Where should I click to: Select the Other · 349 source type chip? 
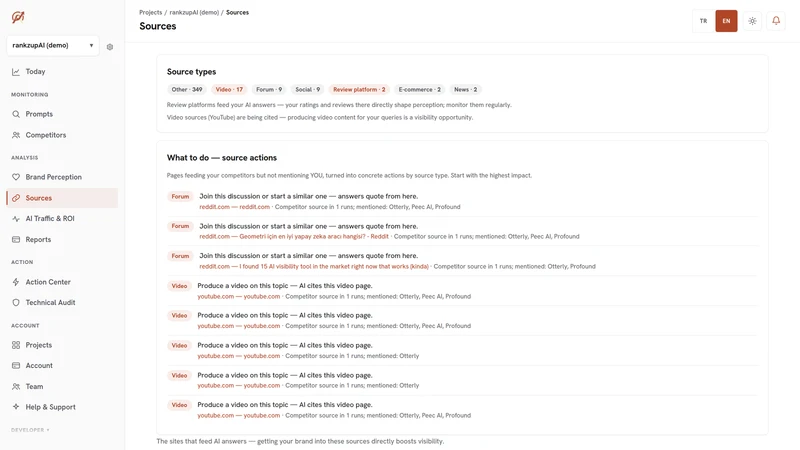pyautogui.click(x=187, y=89)
